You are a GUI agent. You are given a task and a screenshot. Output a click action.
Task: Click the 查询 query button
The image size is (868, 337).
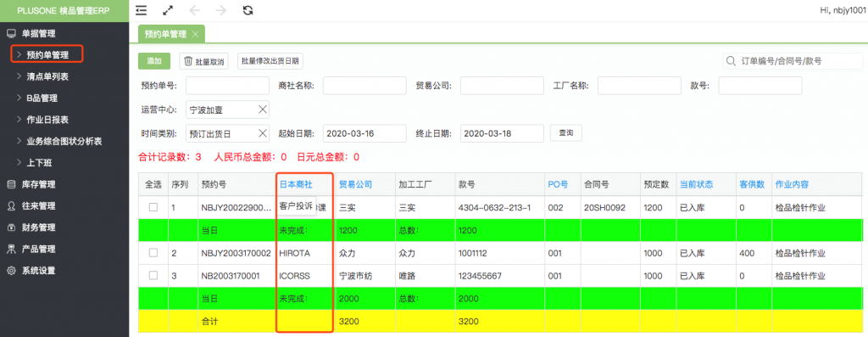[x=565, y=133]
